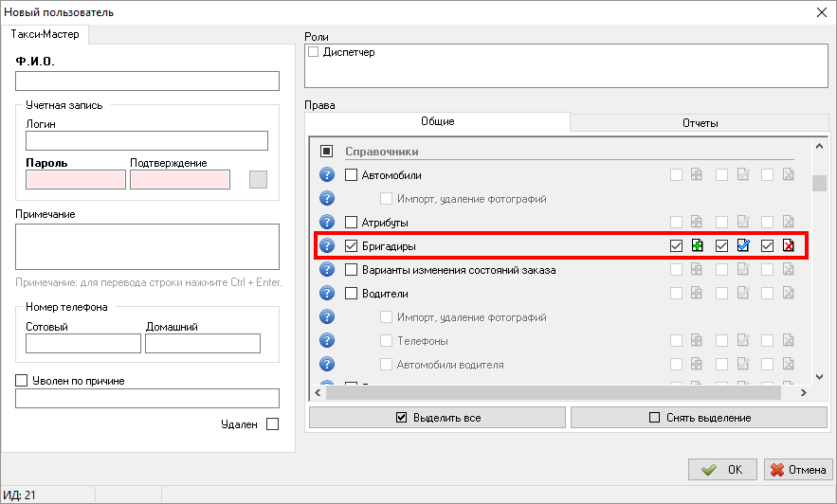Viewport: 837px width, 504px height.
Task: Click help icon beside Варианты изменения состояний заказа
Action: 327,270
